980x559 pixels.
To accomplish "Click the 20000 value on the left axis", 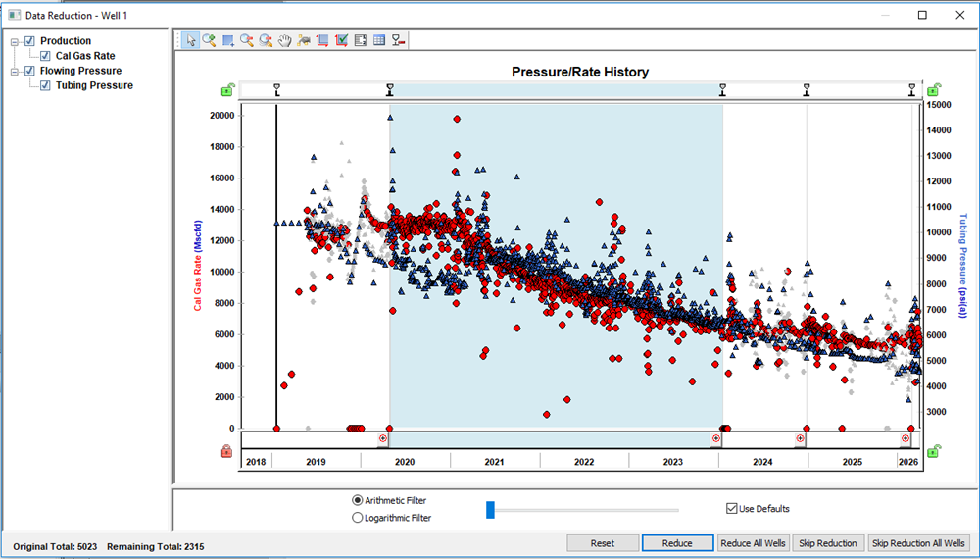I will (220, 116).
